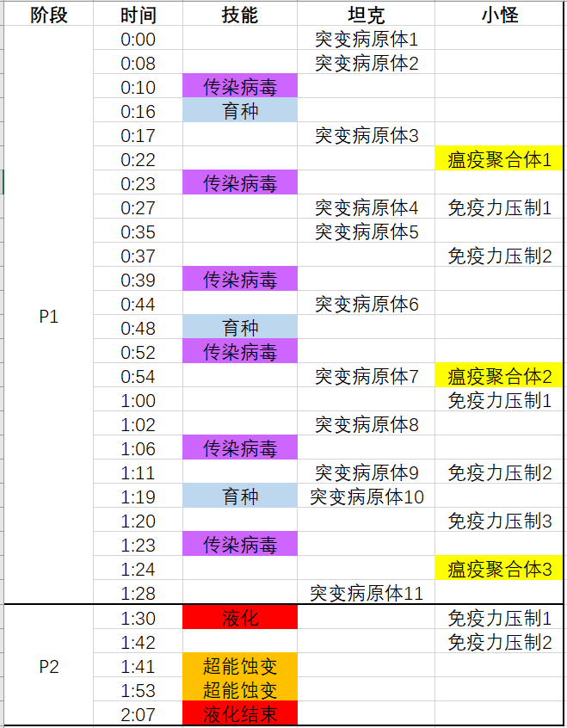Click the blue 育种 cell at 0:16
Screen dimensions: 567x728
[240, 111]
